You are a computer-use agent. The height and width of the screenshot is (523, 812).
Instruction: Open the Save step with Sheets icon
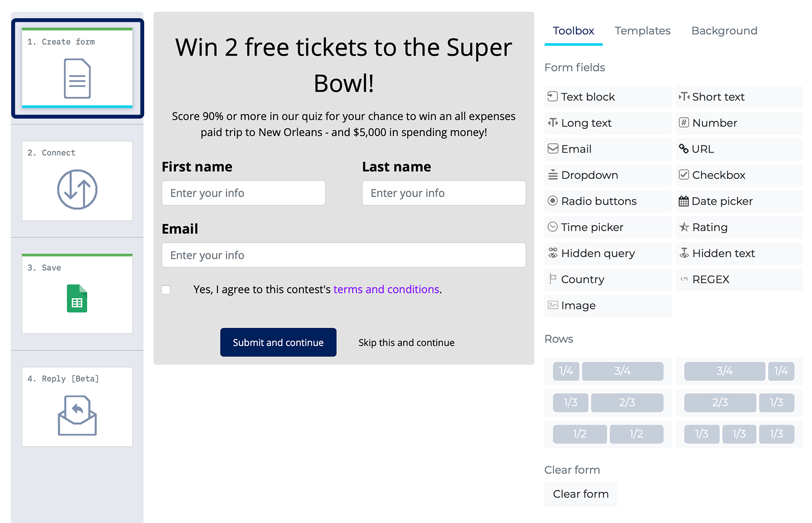(77, 294)
